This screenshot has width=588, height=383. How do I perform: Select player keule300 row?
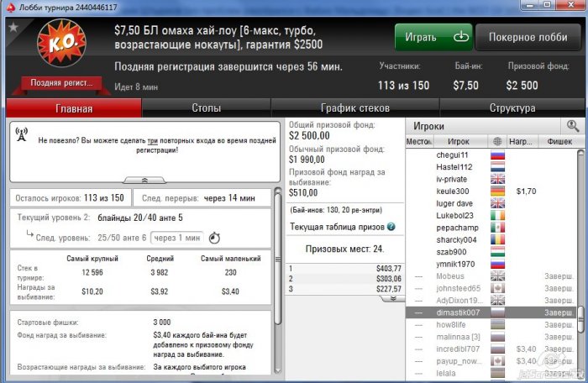491,191
